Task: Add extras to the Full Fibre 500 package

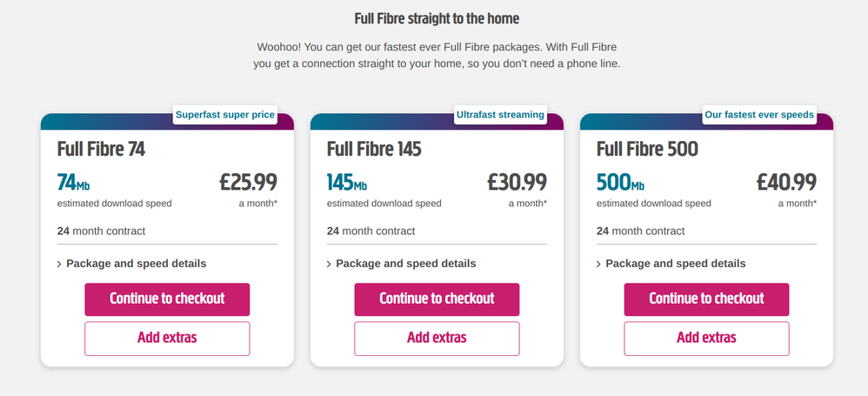Action: 706,338
